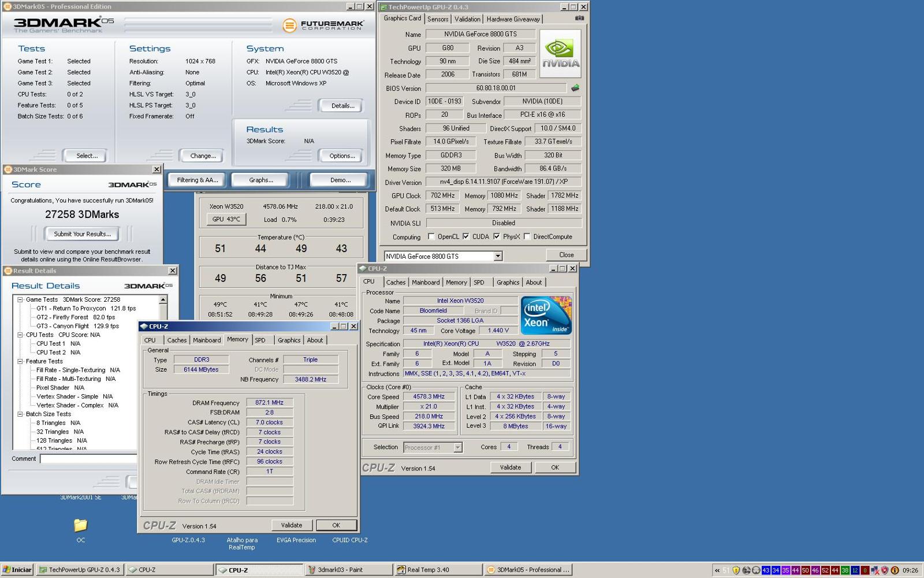The height and width of the screenshot is (578, 924).
Task: Click the disconnected network tray icon
Action: click(875, 570)
